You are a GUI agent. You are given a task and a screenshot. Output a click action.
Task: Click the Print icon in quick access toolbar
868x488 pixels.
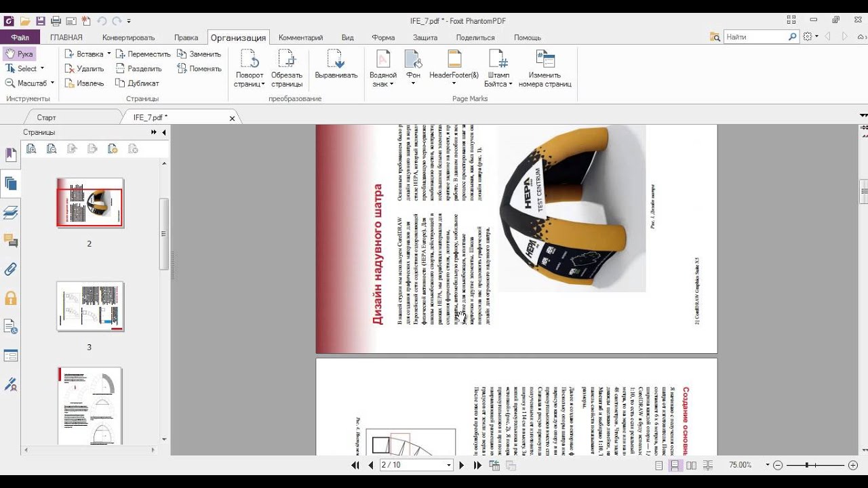point(56,21)
